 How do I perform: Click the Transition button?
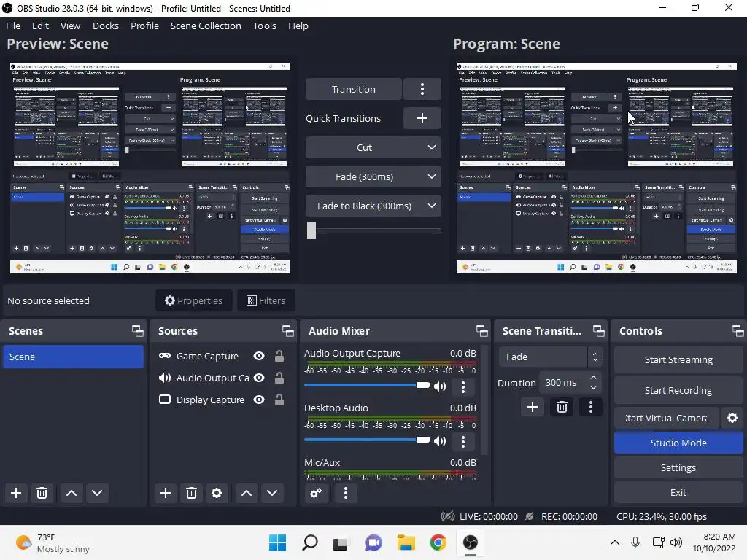[x=354, y=89]
